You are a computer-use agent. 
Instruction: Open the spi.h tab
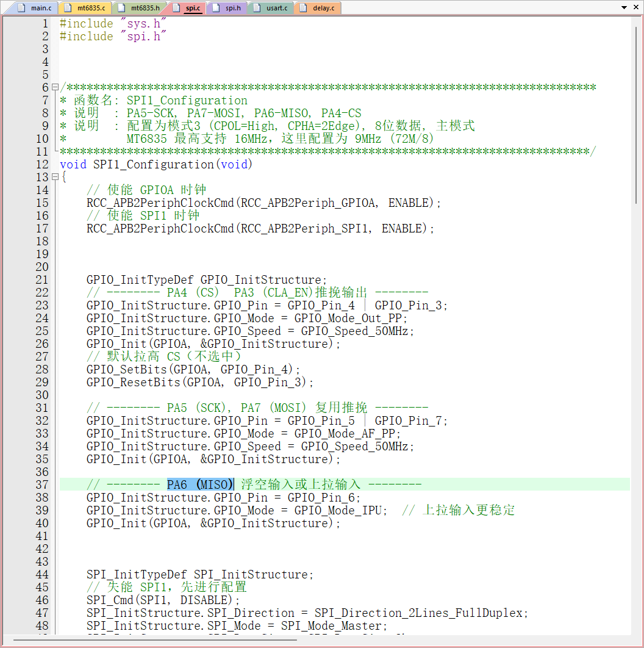227,8
